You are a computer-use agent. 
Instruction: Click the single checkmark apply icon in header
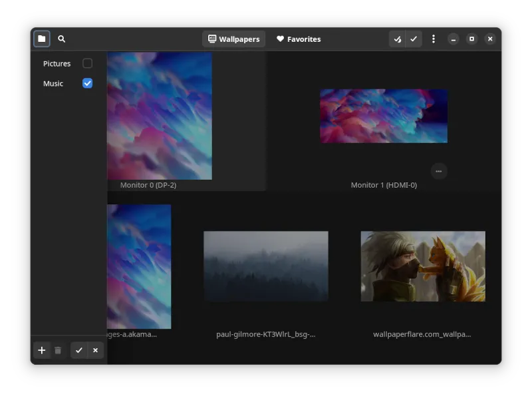pyautogui.click(x=414, y=39)
